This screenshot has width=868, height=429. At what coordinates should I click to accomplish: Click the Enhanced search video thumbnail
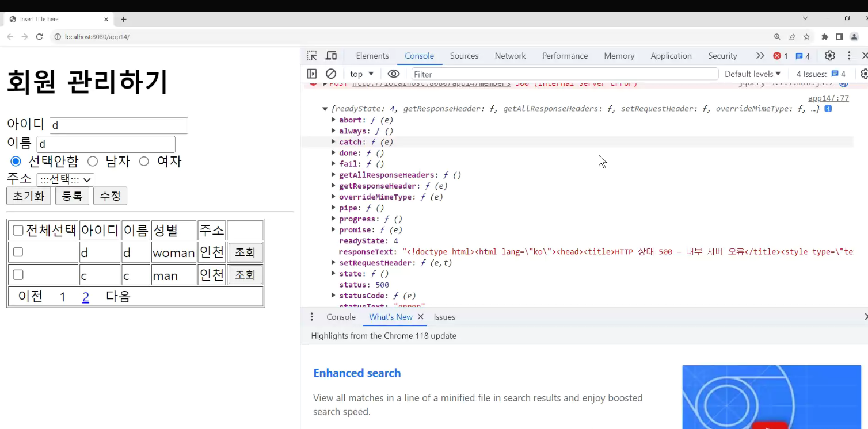tap(771, 397)
